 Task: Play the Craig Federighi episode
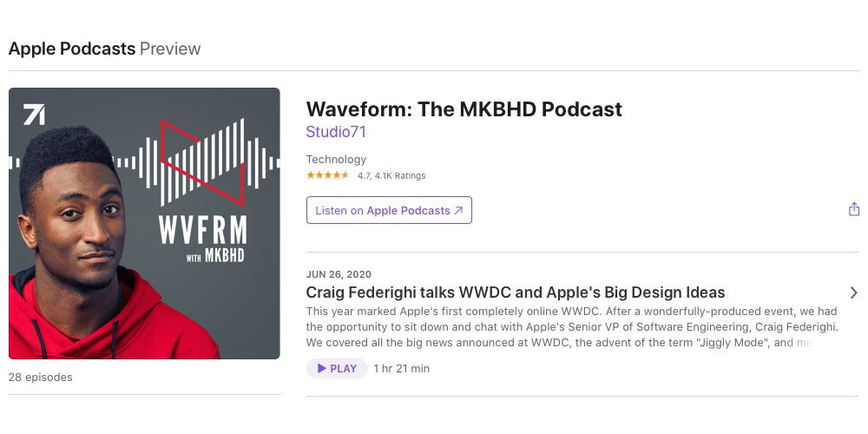point(337,369)
